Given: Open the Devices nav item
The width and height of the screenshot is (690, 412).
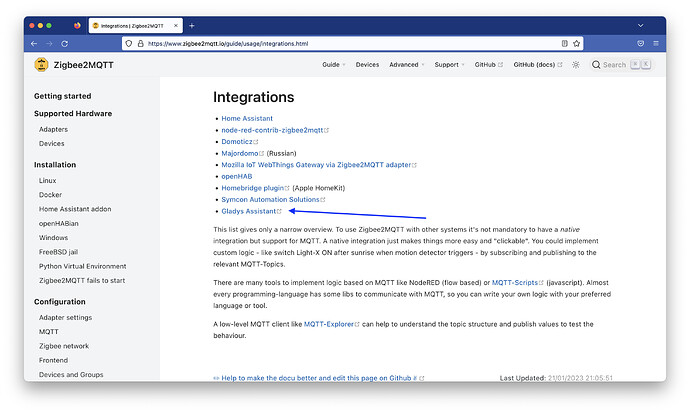Looking at the screenshot, I should (x=367, y=65).
